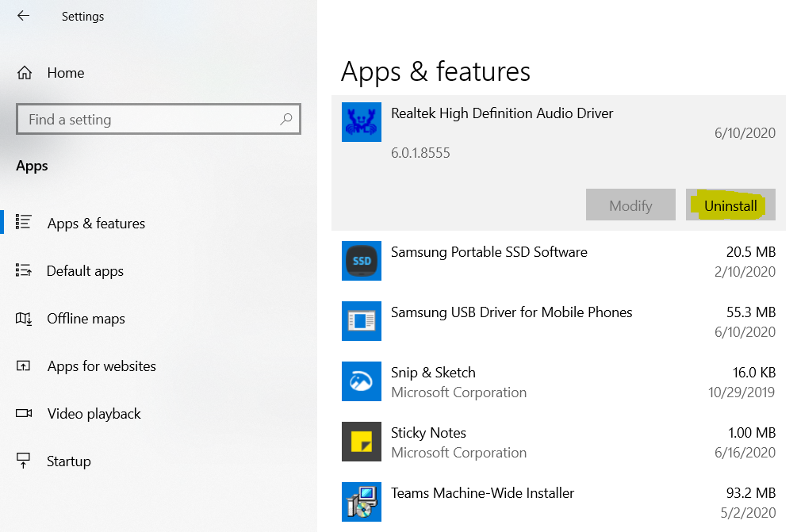
Task: Select the Sticky Notes entry
Action: pyautogui.click(x=558, y=442)
